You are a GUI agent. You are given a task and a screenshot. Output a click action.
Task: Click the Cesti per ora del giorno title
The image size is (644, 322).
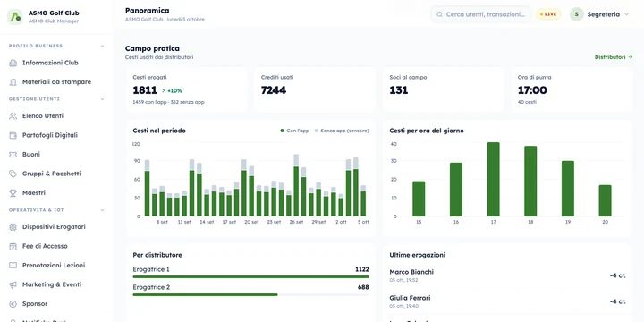(x=427, y=131)
